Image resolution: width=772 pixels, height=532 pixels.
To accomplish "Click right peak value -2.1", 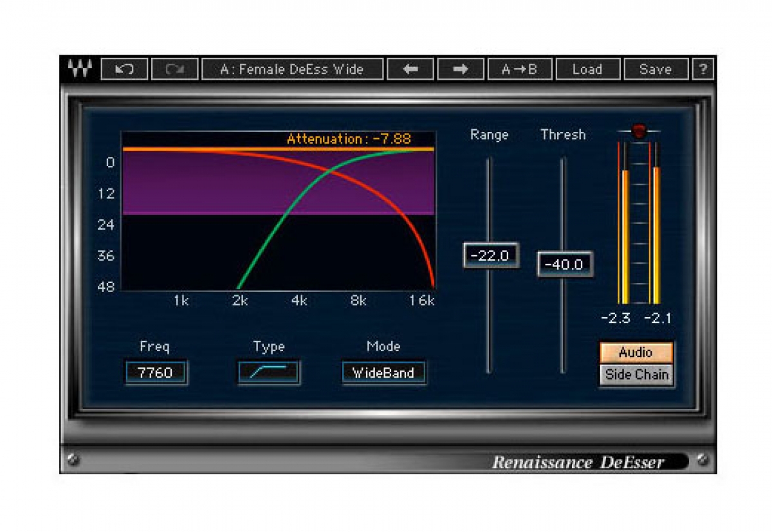I will [x=657, y=318].
